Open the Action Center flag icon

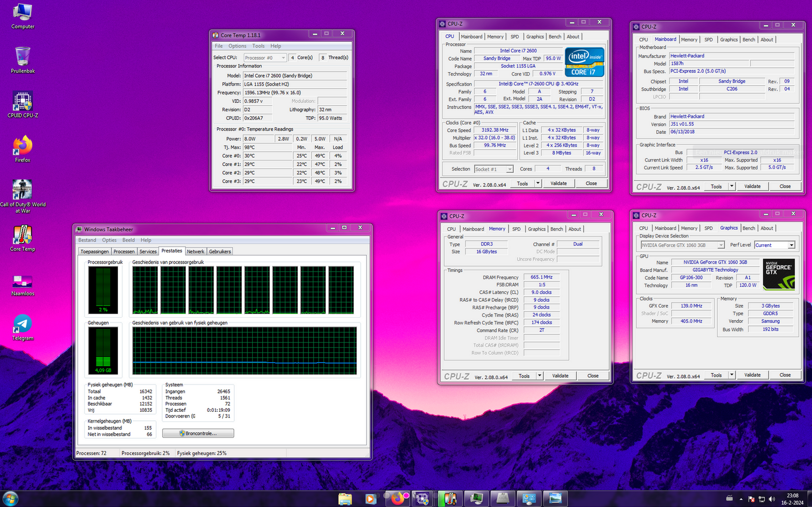(752, 499)
